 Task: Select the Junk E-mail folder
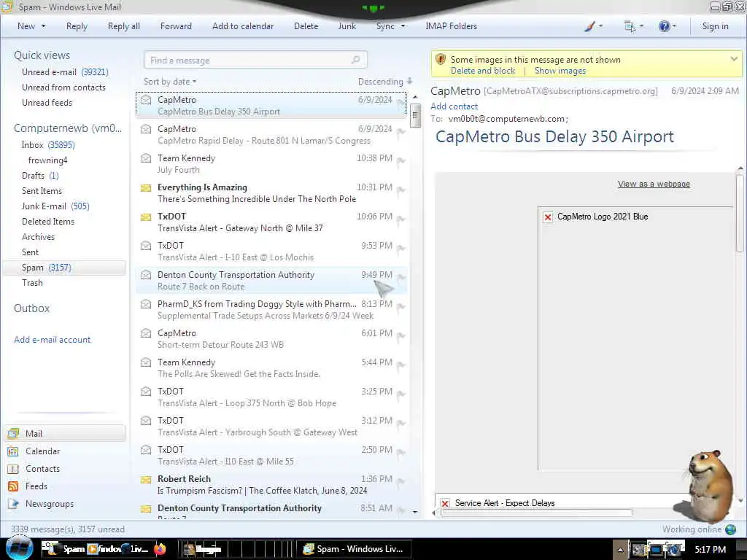click(x=55, y=206)
